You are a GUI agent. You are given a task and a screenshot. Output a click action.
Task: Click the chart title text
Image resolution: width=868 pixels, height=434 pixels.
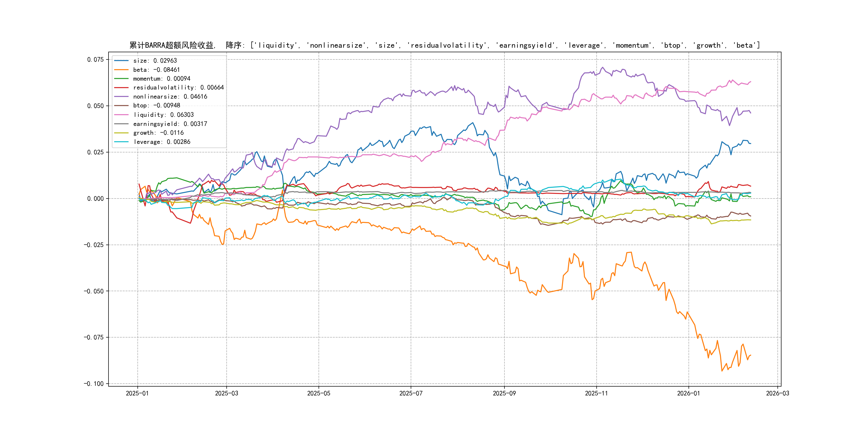(x=444, y=45)
